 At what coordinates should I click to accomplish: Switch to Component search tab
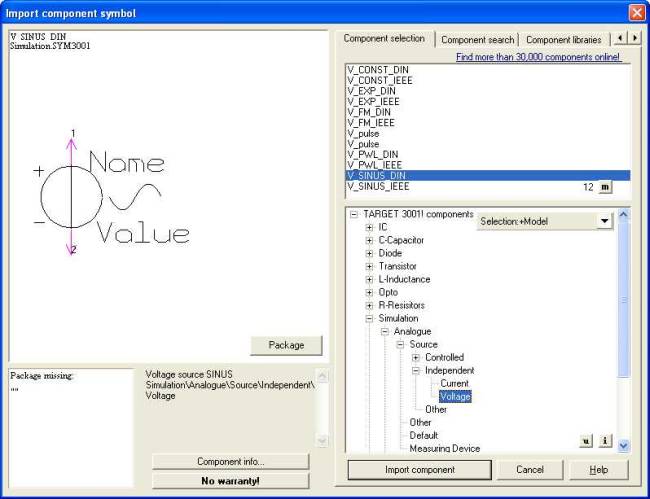click(x=477, y=40)
